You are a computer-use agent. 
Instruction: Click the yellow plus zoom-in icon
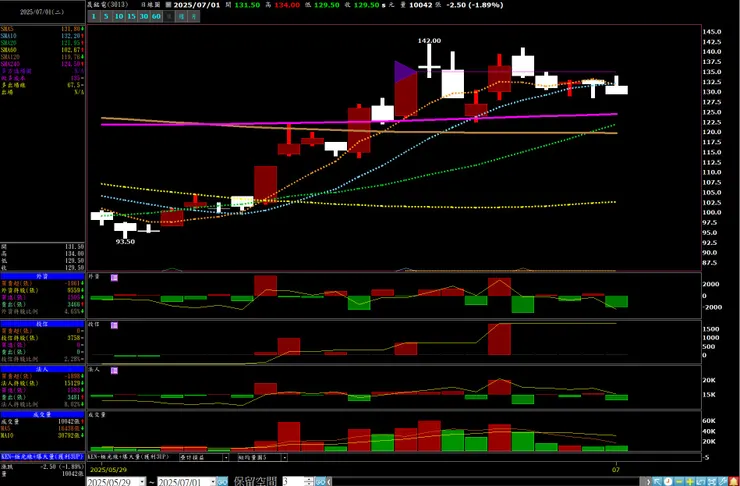tap(690, 481)
